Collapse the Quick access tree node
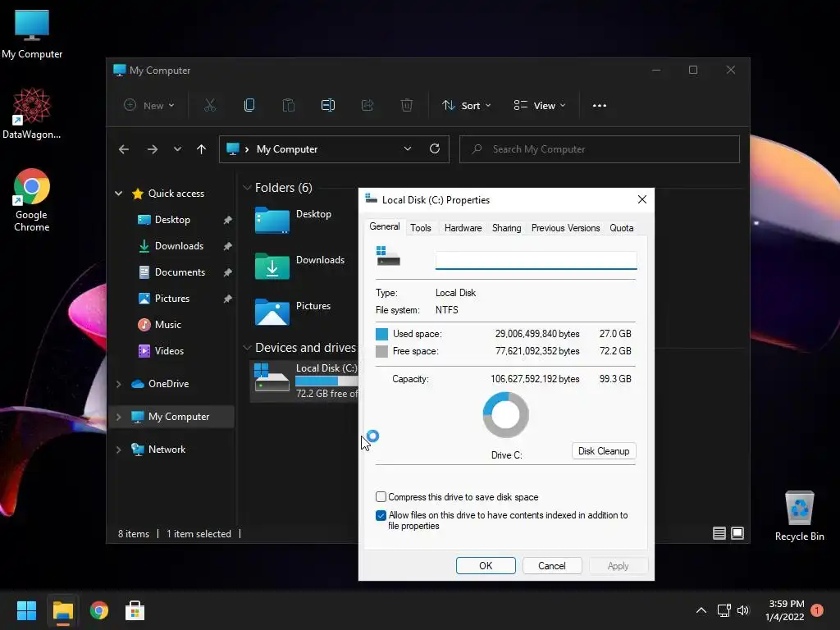Image resolution: width=840 pixels, height=630 pixels. 118,194
